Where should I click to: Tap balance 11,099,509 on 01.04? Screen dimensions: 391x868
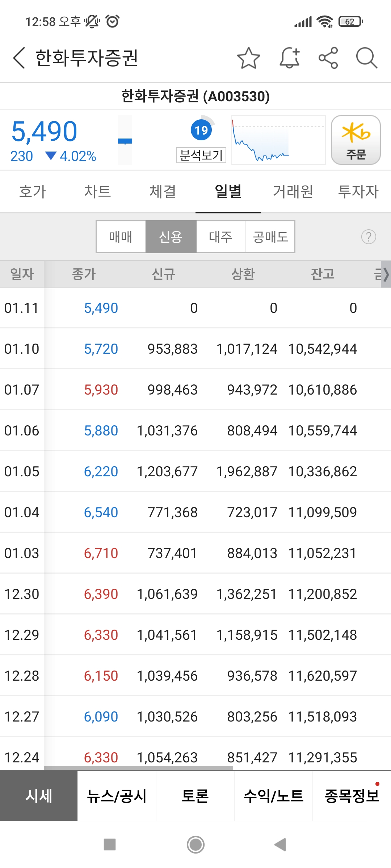(x=323, y=512)
